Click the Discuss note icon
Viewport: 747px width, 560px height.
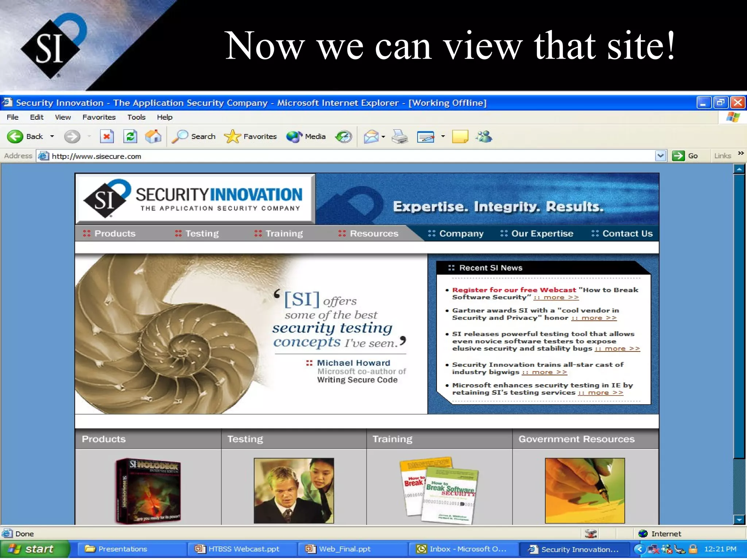coord(460,136)
